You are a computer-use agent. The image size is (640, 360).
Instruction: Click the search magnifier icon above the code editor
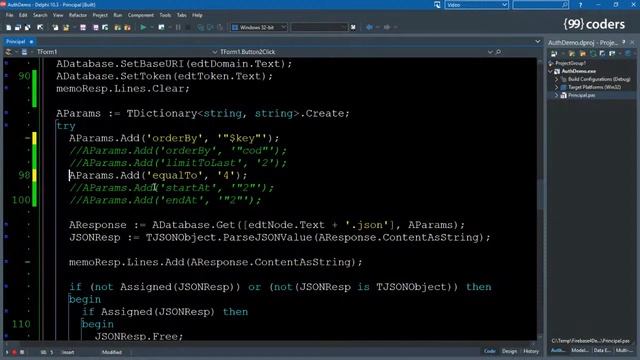coord(498,52)
